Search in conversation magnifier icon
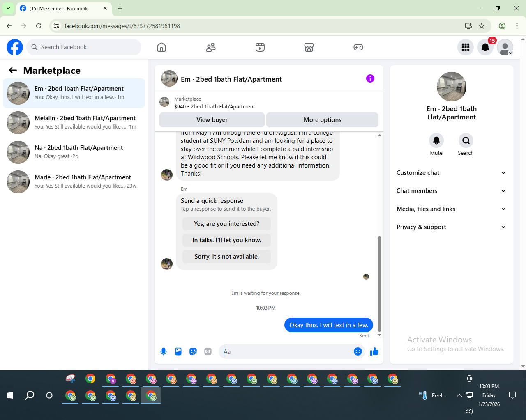This screenshot has height=420, width=526. (466, 140)
